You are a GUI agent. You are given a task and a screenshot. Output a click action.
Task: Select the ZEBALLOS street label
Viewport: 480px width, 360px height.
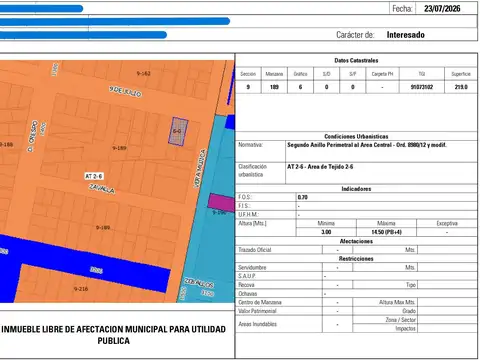click(x=199, y=283)
